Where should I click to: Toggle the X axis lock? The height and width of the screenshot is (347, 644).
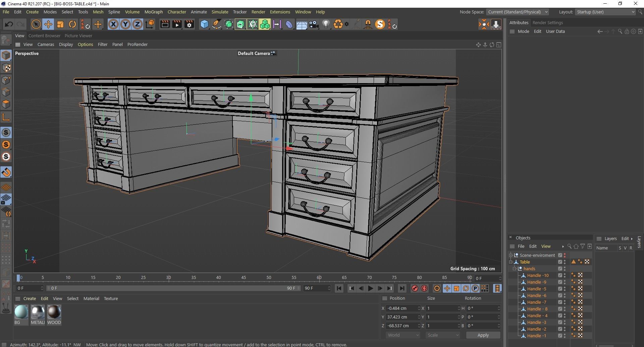[113, 24]
